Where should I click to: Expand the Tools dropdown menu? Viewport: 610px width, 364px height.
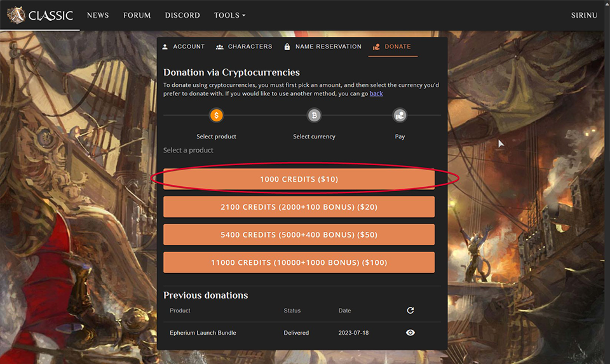point(229,15)
